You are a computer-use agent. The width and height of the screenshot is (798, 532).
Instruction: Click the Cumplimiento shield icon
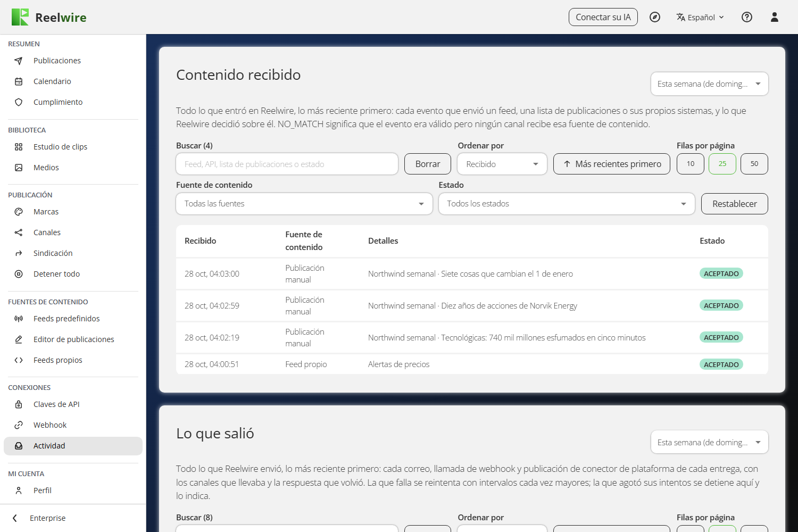pos(19,102)
